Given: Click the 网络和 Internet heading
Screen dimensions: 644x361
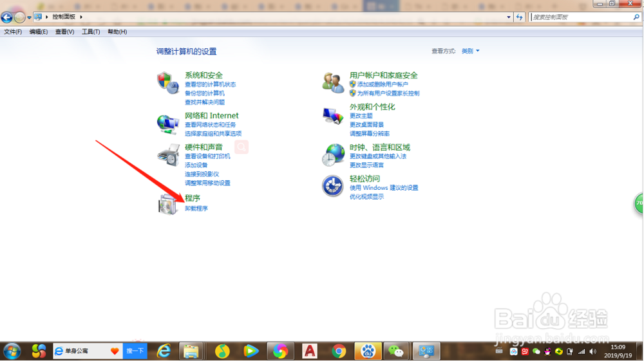Looking at the screenshot, I should coord(211,116).
